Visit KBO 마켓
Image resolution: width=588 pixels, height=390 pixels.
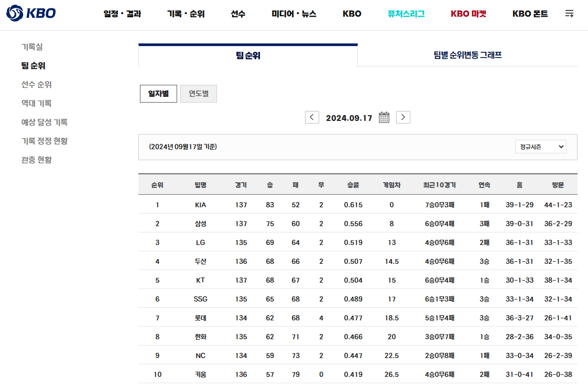468,14
